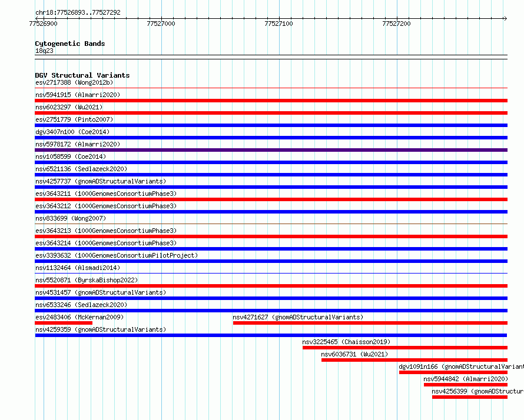Select the esv3643211 1000Genomes variant label
The width and height of the screenshot is (524, 420).
(106, 194)
